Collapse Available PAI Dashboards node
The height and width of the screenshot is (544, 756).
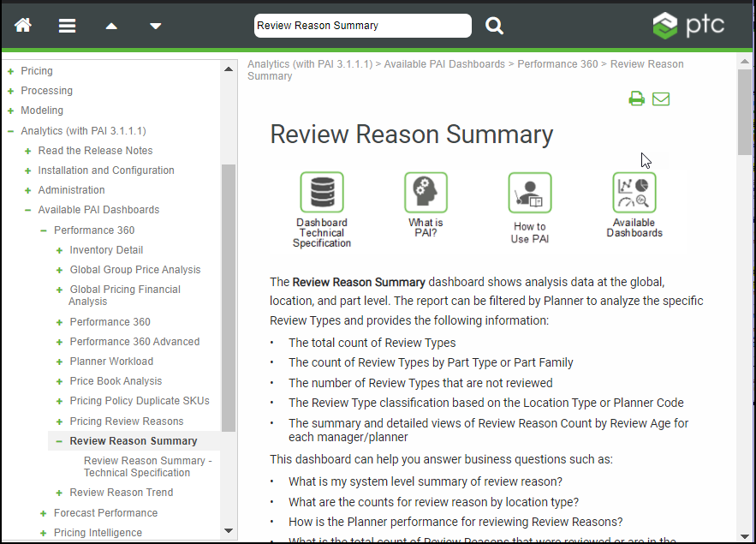tap(28, 210)
